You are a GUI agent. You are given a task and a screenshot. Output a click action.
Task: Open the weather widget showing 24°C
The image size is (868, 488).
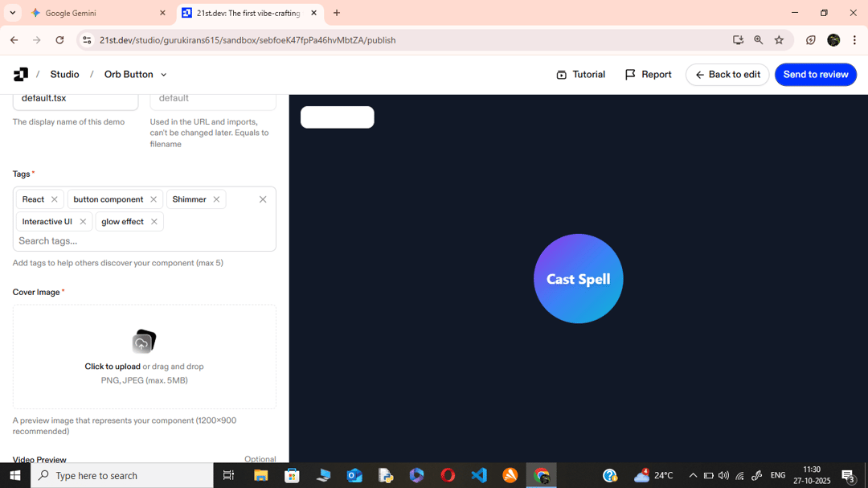[x=653, y=475]
